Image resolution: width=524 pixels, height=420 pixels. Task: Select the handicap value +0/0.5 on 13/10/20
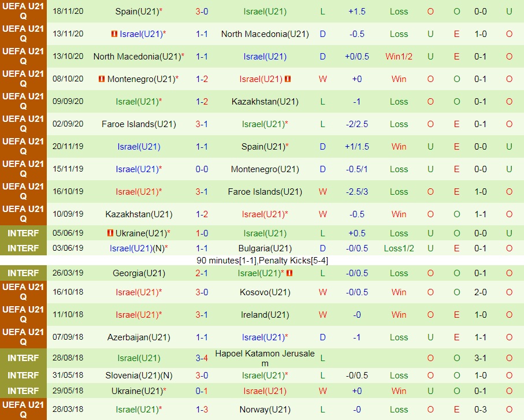357,57
